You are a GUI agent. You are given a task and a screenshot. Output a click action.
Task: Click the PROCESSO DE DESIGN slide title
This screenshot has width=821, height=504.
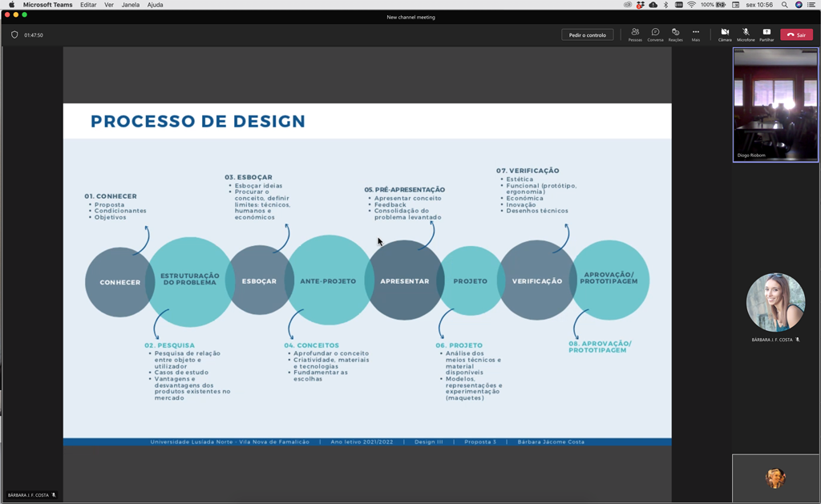[198, 121]
